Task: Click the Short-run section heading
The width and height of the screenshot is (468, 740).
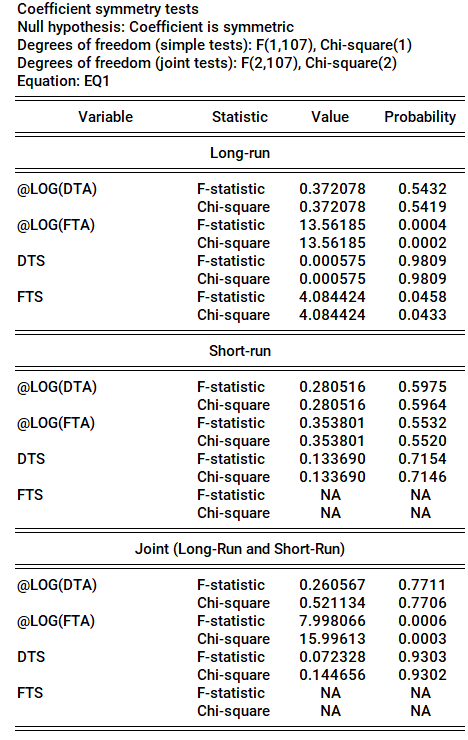Action: (x=240, y=351)
